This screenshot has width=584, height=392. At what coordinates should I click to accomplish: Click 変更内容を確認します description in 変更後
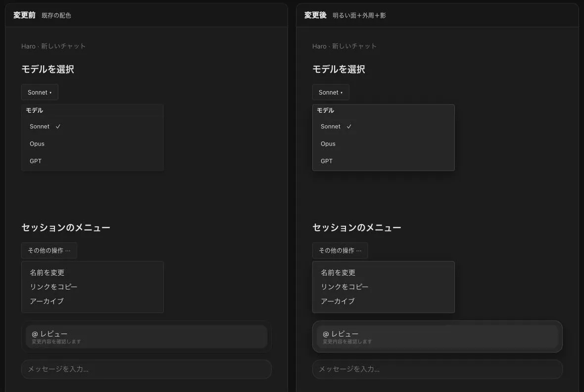pos(347,342)
